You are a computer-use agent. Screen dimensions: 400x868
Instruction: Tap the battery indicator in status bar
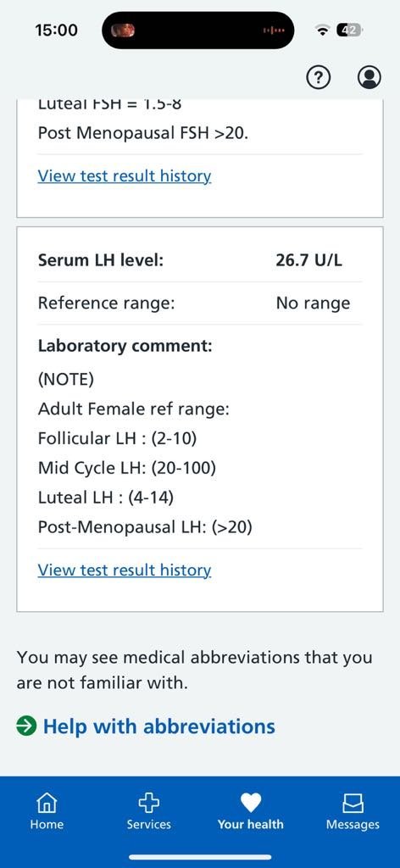[349, 31]
